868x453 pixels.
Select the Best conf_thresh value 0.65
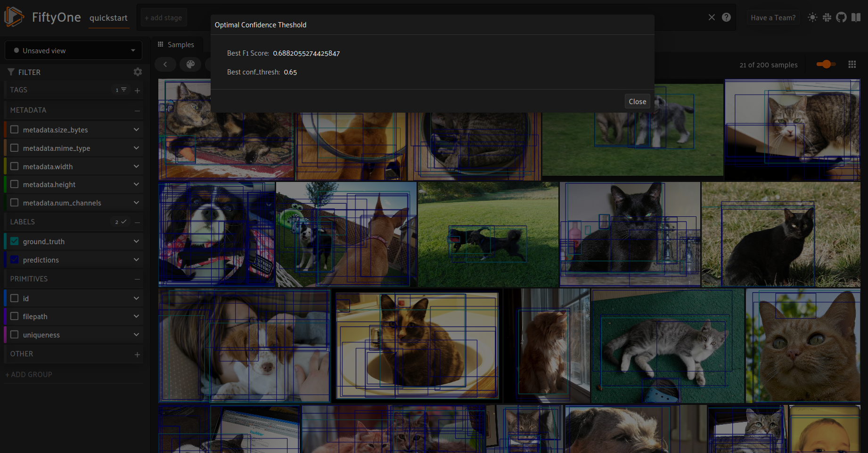click(290, 72)
